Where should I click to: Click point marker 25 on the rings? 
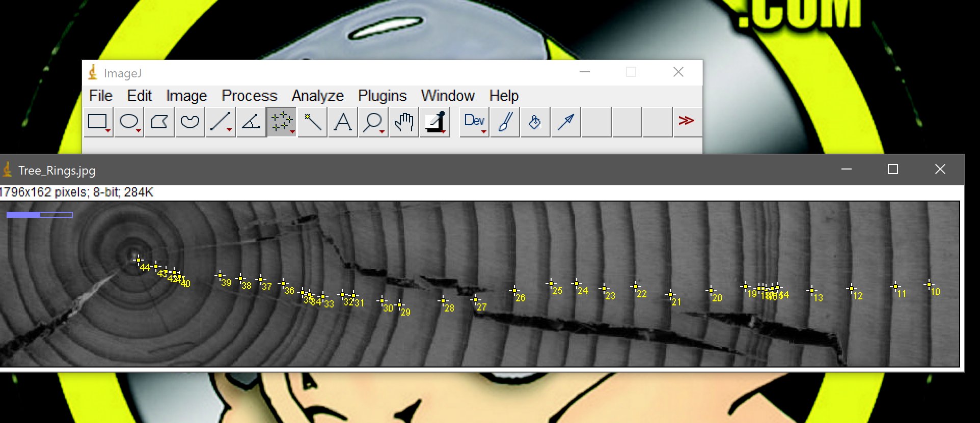[x=551, y=284]
